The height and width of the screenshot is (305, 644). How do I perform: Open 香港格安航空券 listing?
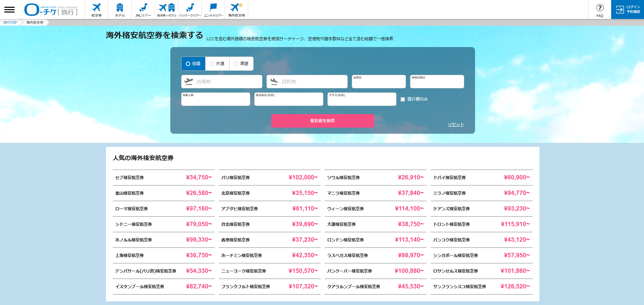click(270, 240)
